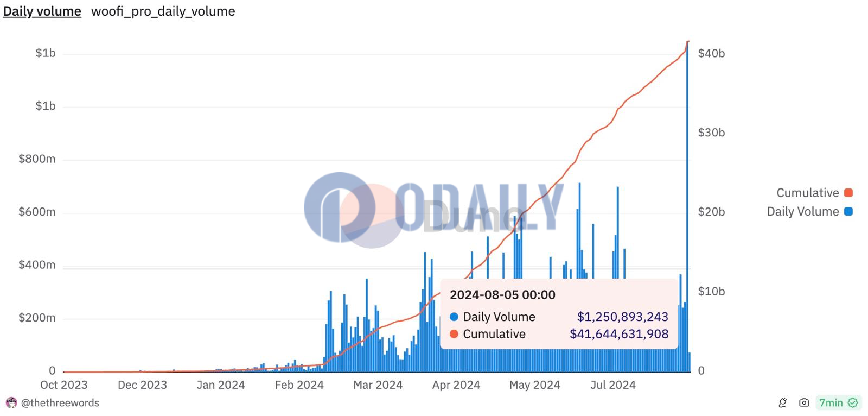
Task: Toggle the Cumulative legend series
Action: click(814, 193)
